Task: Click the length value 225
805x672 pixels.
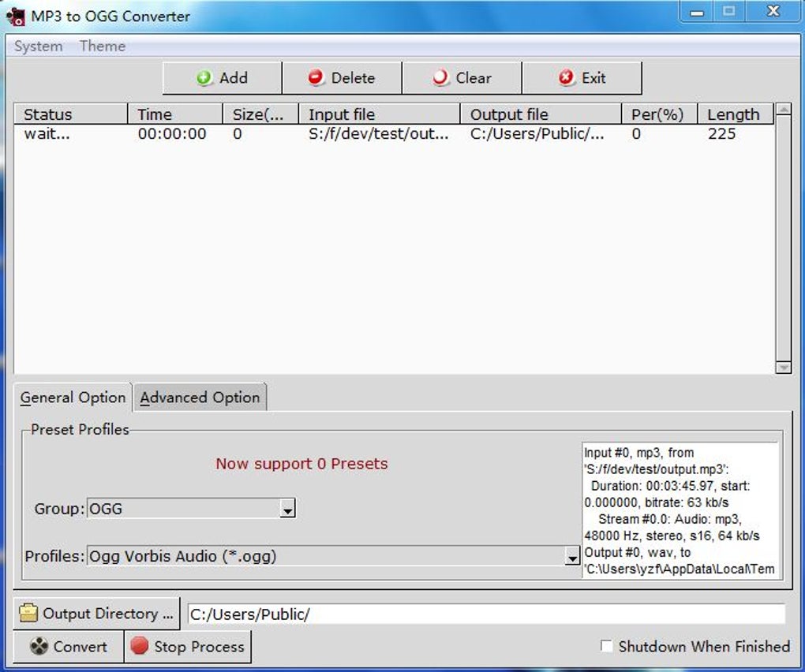Action: click(721, 134)
